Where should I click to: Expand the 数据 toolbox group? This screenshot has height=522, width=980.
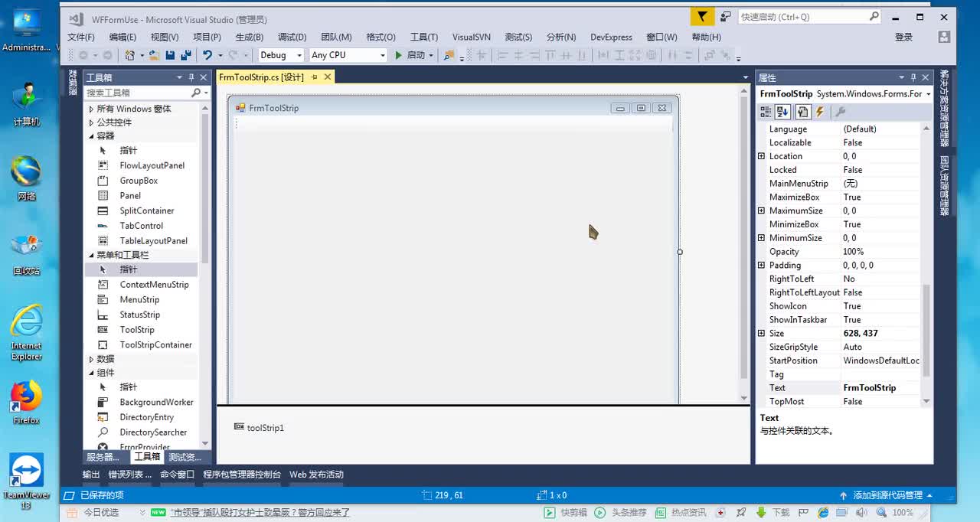91,359
